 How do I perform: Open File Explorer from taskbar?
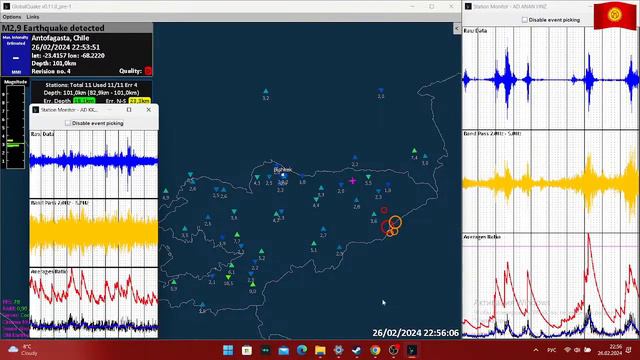point(320,350)
